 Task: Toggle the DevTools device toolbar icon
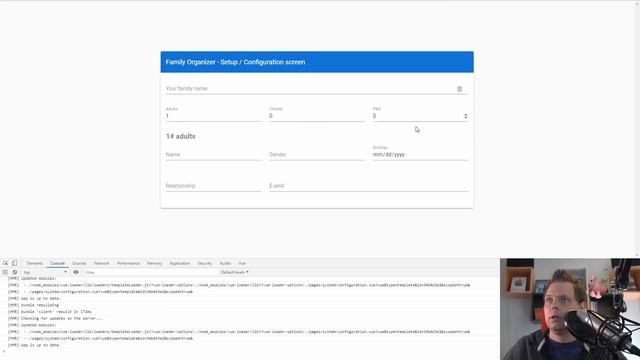click(14, 263)
